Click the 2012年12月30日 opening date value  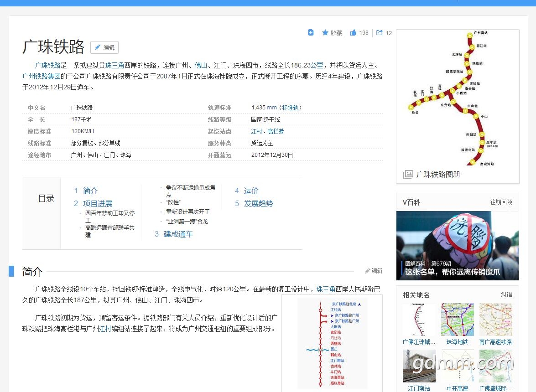click(x=272, y=155)
